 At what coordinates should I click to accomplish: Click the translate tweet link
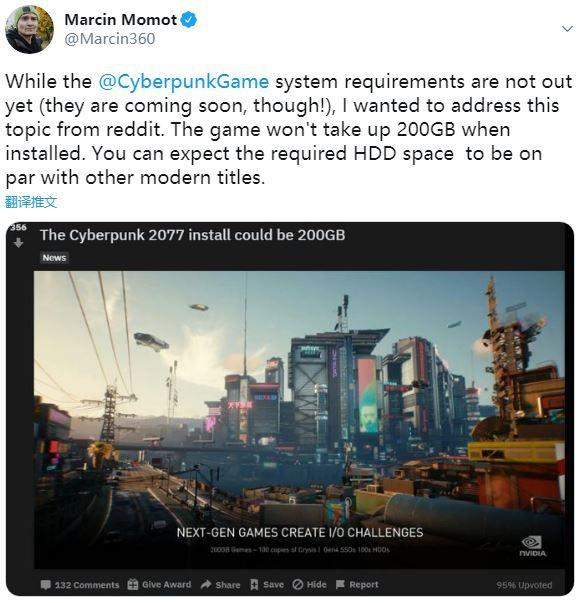(x=31, y=202)
